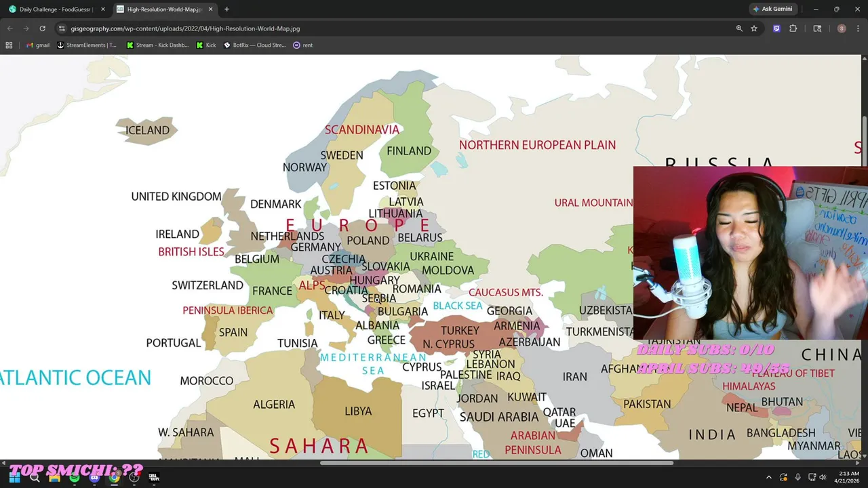Image resolution: width=868 pixels, height=488 pixels.
Task: Click the MOROCCO label on map
Action: point(207,381)
